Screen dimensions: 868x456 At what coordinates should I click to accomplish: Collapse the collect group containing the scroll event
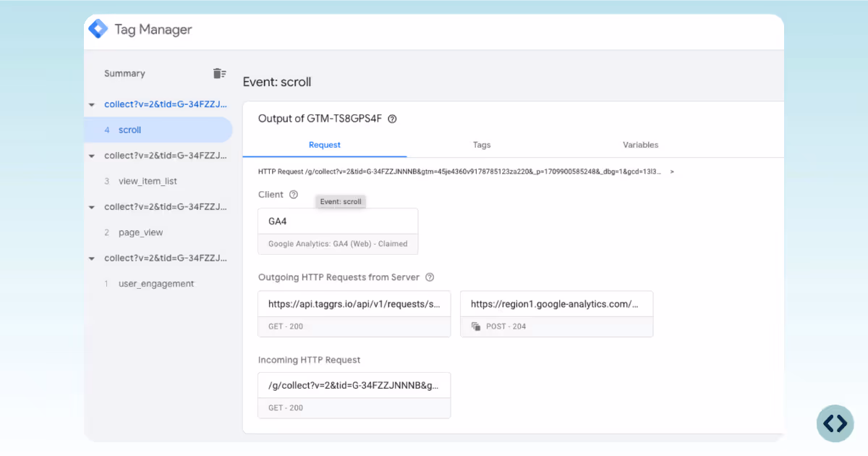point(91,105)
